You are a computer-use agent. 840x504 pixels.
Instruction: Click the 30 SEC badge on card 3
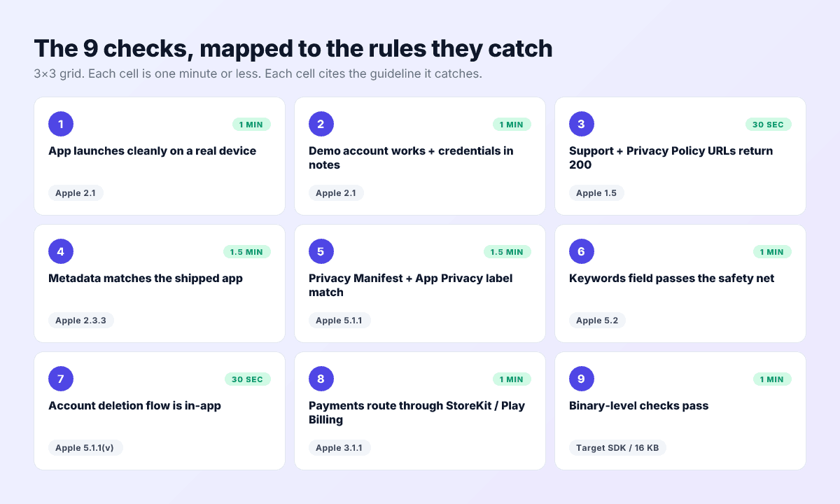click(x=768, y=125)
